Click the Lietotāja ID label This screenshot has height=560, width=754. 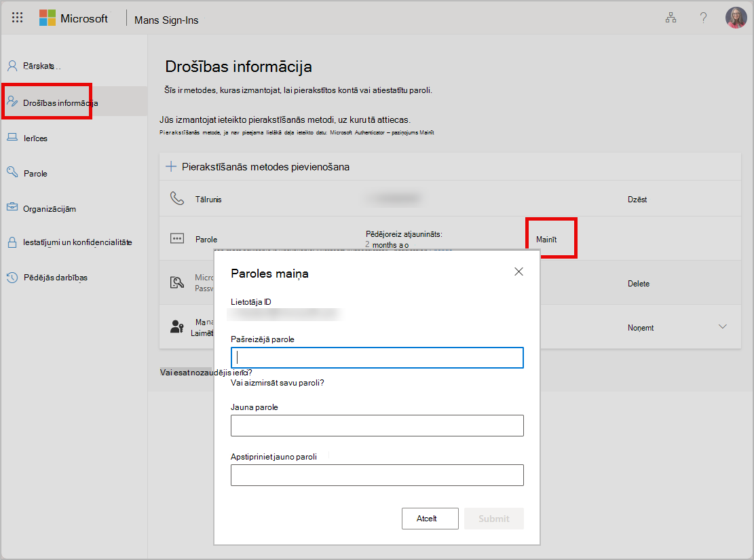251,302
